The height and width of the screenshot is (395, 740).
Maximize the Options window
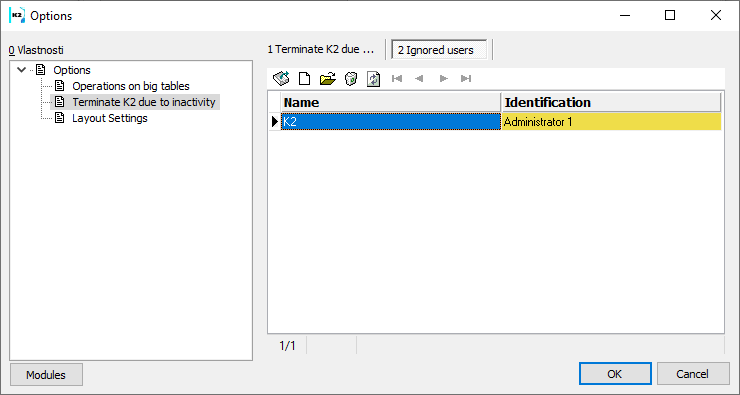click(x=670, y=16)
